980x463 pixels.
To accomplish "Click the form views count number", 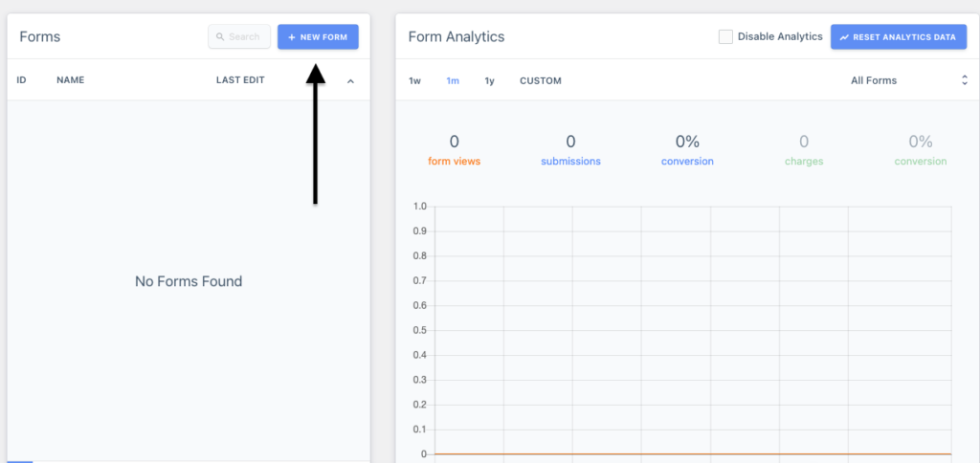I will 454,142.
